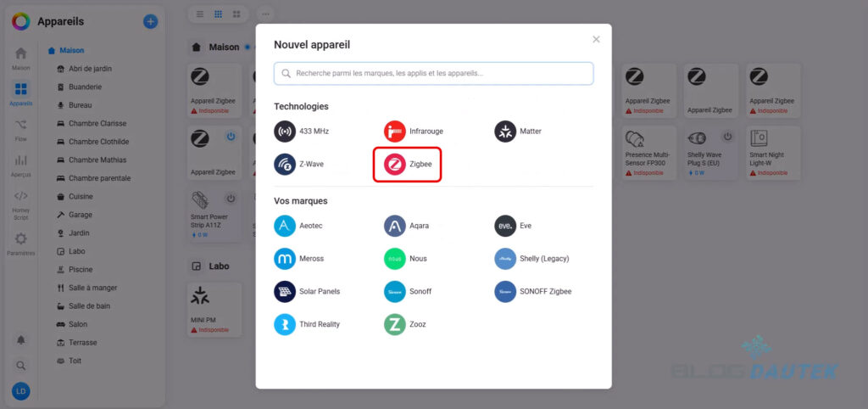The height and width of the screenshot is (409, 868).
Task: Select Z-Wave technology
Action: 299,164
